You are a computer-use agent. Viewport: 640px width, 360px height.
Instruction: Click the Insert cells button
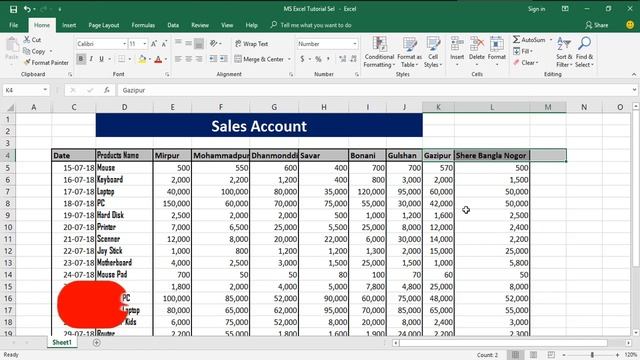(457, 52)
